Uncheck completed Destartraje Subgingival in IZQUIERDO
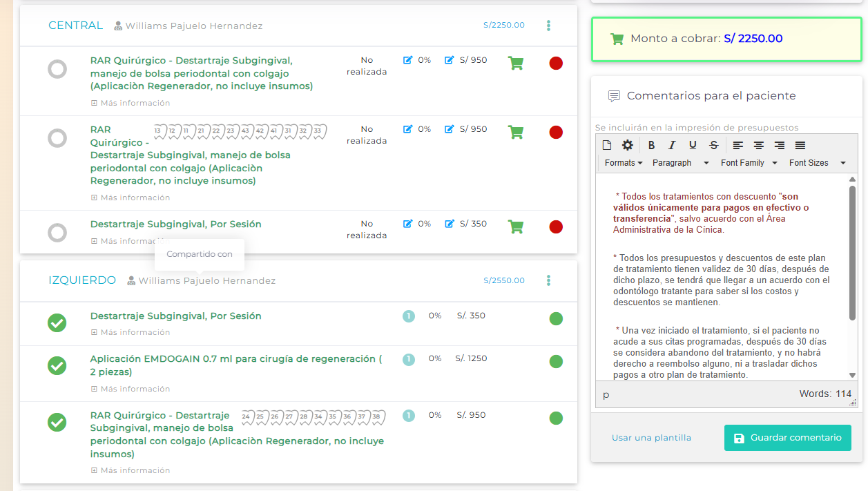Image resolution: width=868 pixels, height=491 pixels. pyautogui.click(x=57, y=322)
